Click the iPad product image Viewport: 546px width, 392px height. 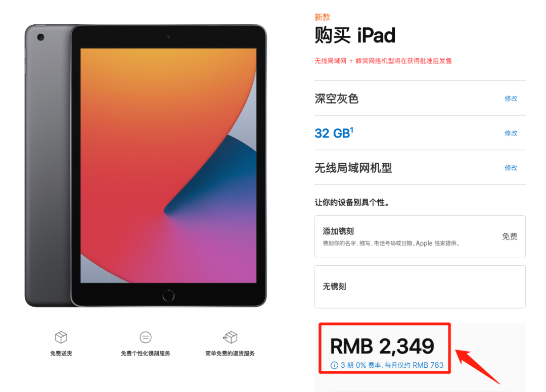tap(146, 166)
